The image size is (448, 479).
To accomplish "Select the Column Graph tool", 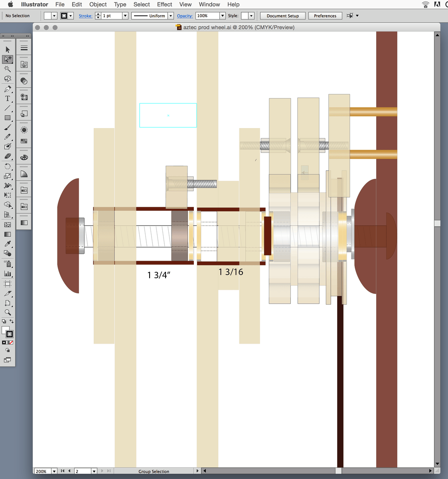I will pyautogui.click(x=7, y=274).
